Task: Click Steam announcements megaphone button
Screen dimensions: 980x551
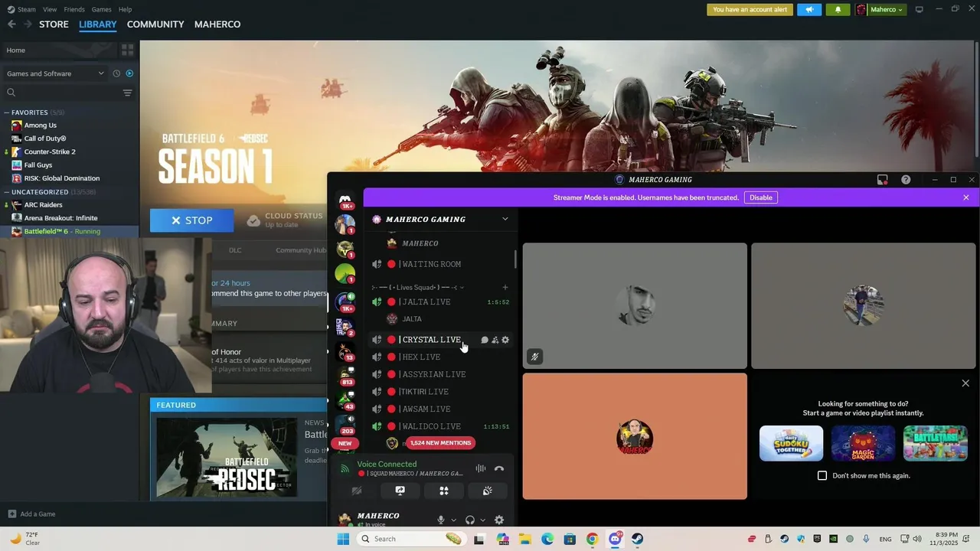Action: (809, 9)
